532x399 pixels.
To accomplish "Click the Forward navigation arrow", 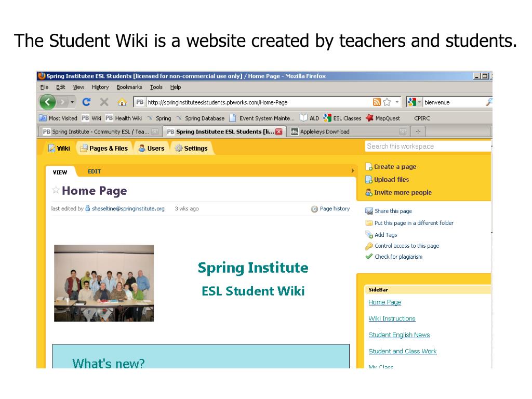I will [62, 102].
